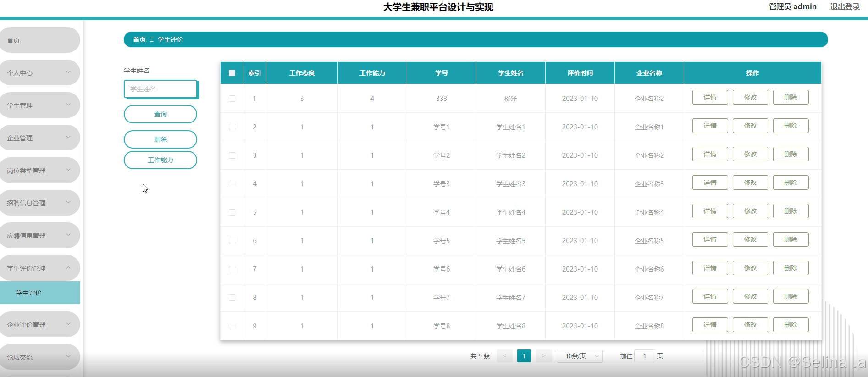
Task: Check the checkbox for row 1 杨洋
Action: click(232, 99)
